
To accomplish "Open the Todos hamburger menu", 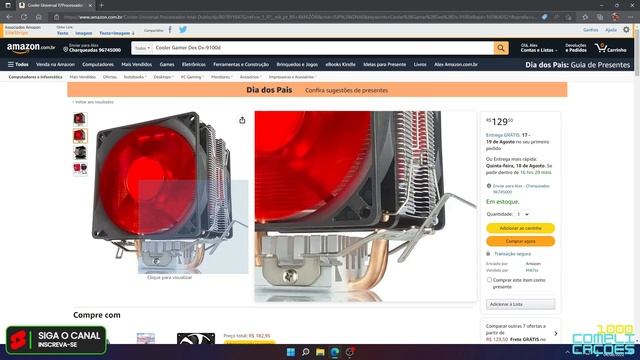I will pyautogui.click(x=18, y=64).
